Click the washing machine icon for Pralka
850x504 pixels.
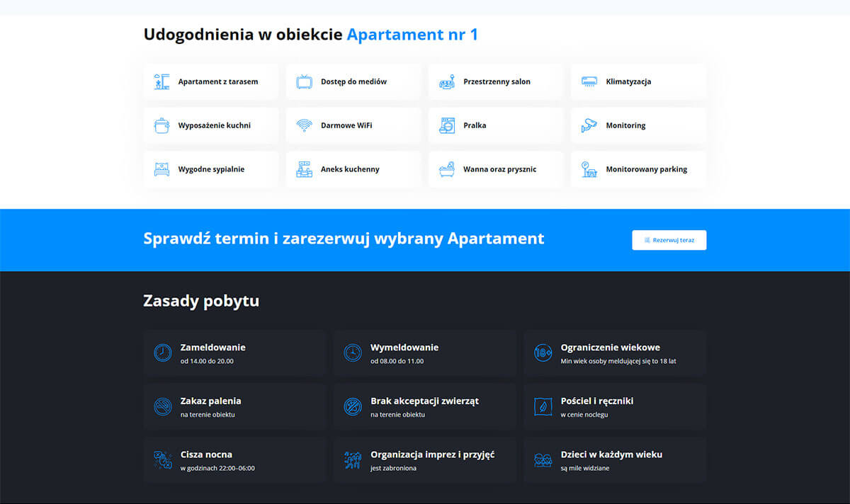point(447,125)
